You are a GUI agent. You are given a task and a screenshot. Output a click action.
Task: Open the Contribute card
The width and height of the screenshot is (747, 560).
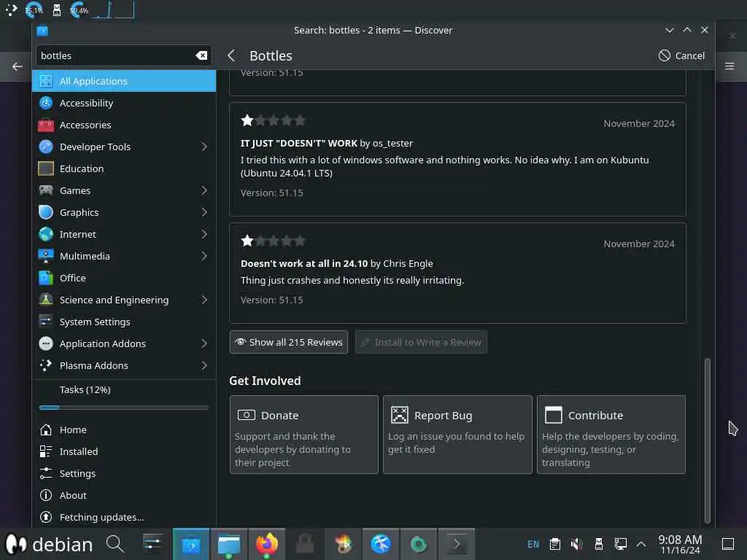611,435
